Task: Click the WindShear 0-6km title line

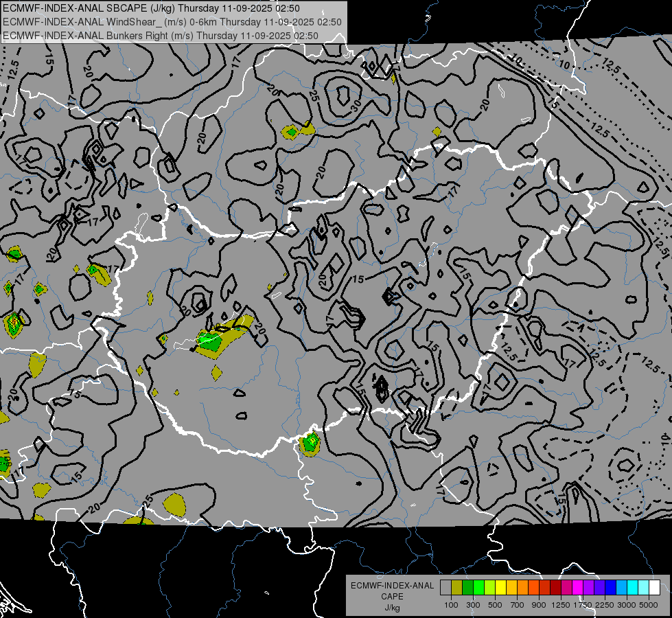Action: pos(172,22)
